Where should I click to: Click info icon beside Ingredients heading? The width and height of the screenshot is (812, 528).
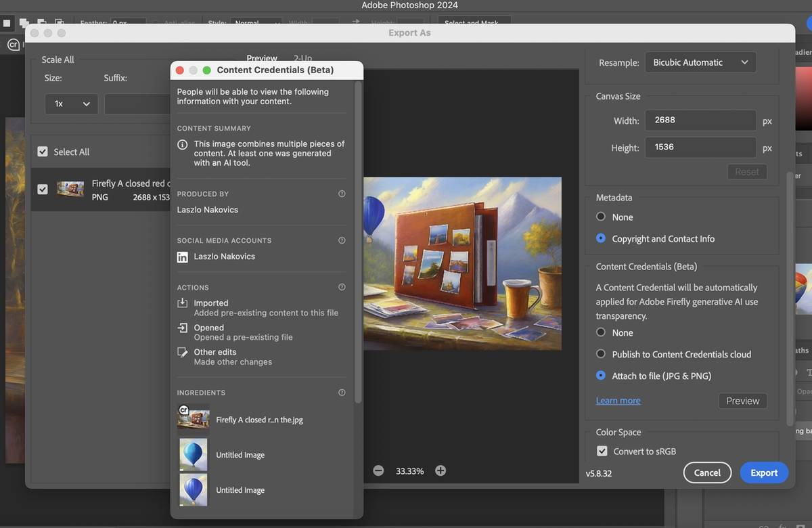[342, 393]
